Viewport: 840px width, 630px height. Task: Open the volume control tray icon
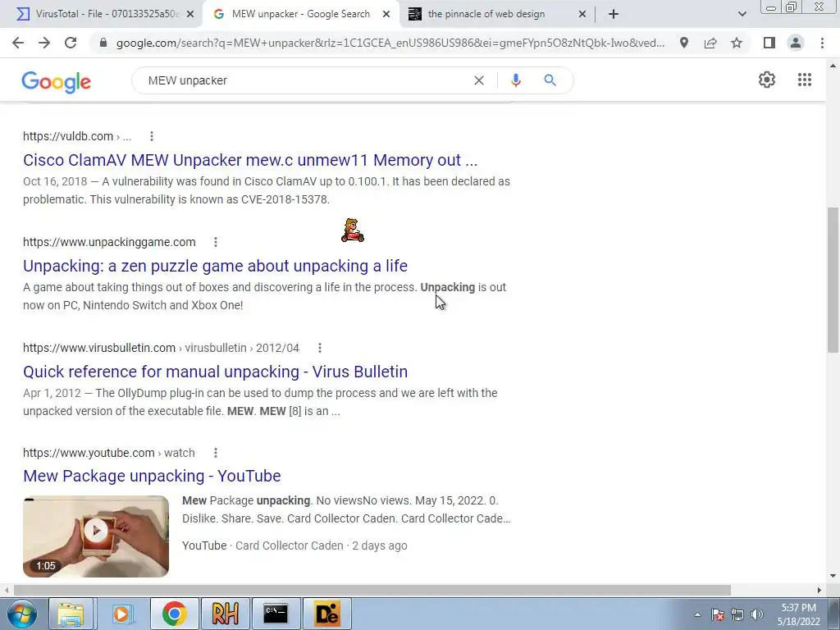[x=757, y=614]
